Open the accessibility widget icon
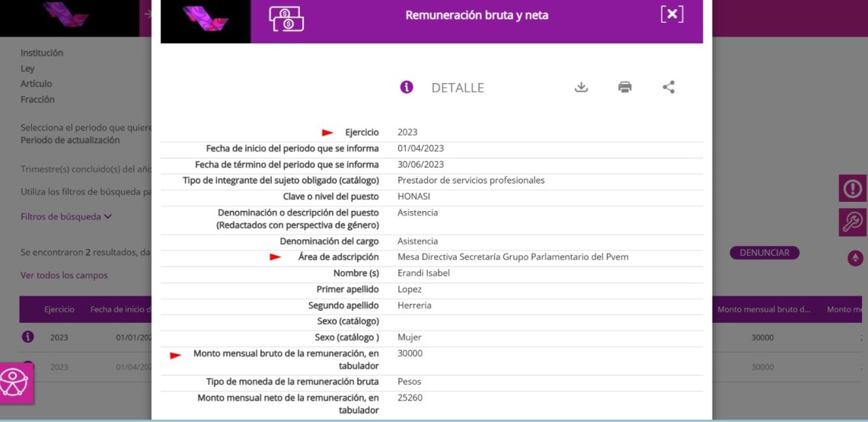Image resolution: width=868 pixels, height=422 pixels. click(15, 382)
